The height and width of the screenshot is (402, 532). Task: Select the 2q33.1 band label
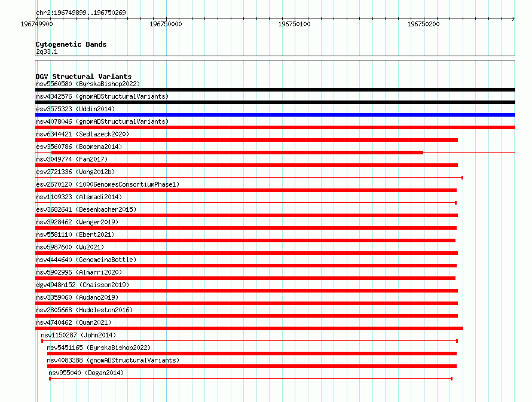47,51
